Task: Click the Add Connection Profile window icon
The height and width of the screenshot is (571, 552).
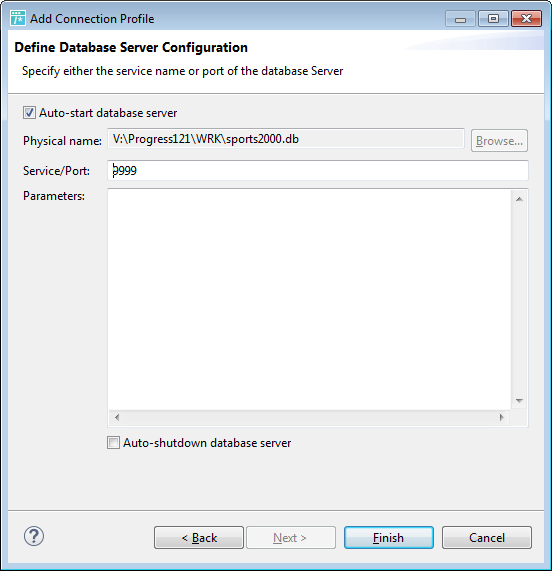Action: [18, 18]
